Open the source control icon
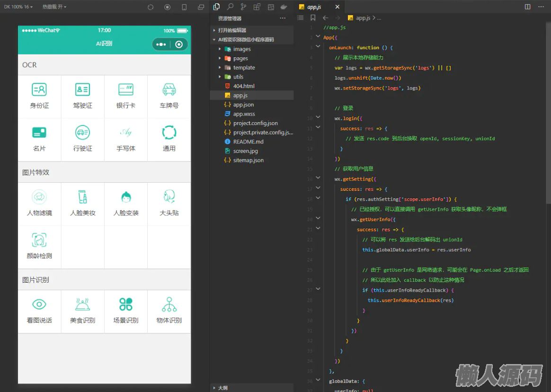 pyautogui.click(x=243, y=7)
